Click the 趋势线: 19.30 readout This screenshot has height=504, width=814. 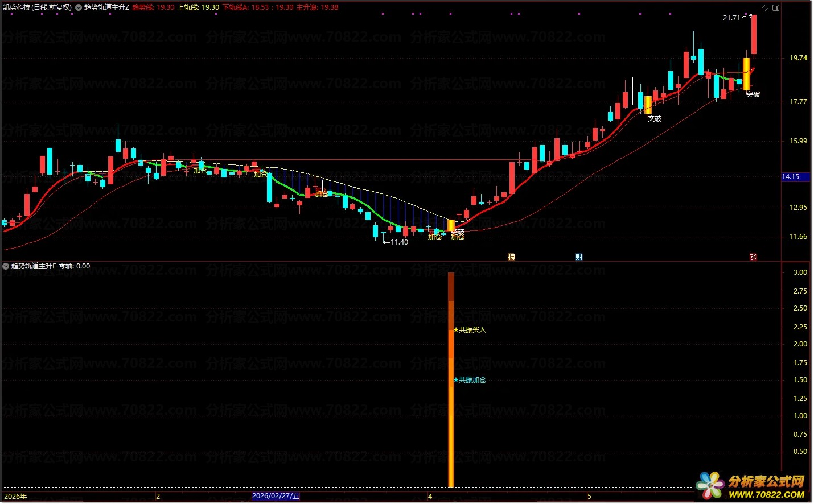(154, 7)
